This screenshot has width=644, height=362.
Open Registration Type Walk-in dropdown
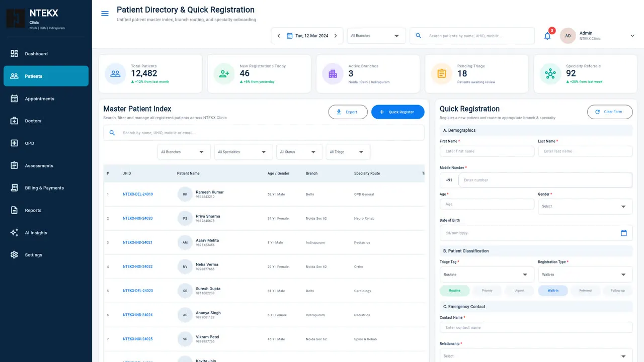click(585, 275)
